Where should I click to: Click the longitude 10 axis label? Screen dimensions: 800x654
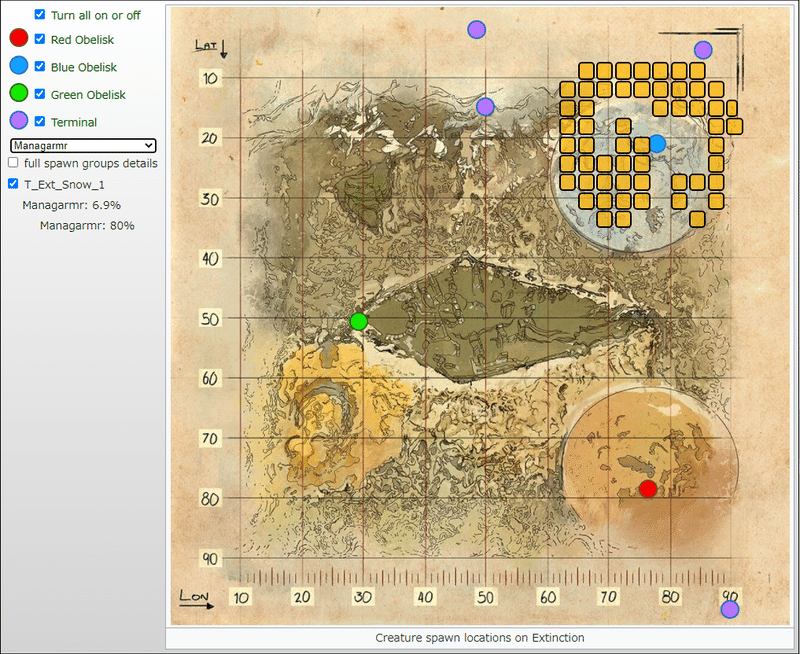(241, 597)
